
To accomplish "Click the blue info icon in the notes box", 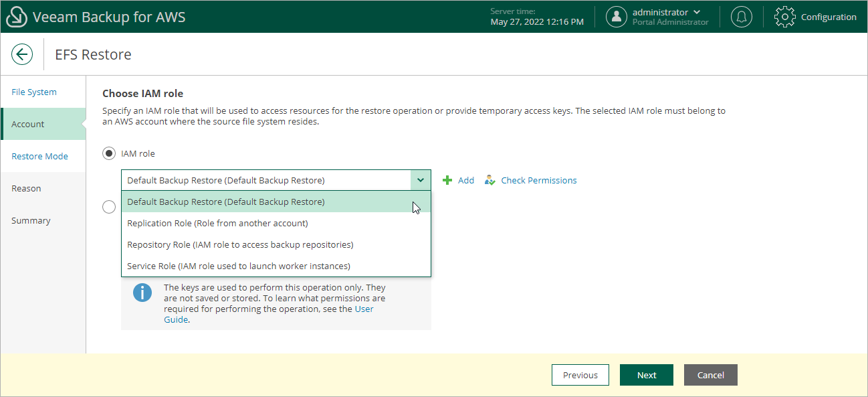I will pyautogui.click(x=142, y=293).
